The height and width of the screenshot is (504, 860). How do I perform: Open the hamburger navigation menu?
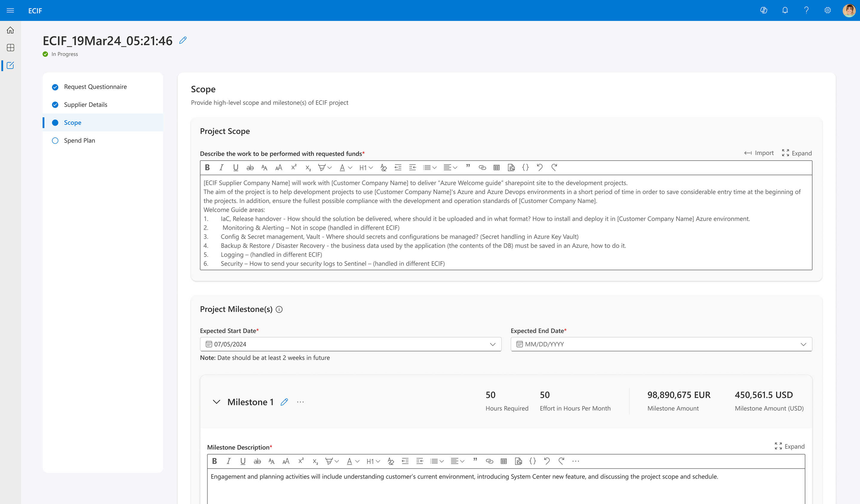tap(10, 10)
